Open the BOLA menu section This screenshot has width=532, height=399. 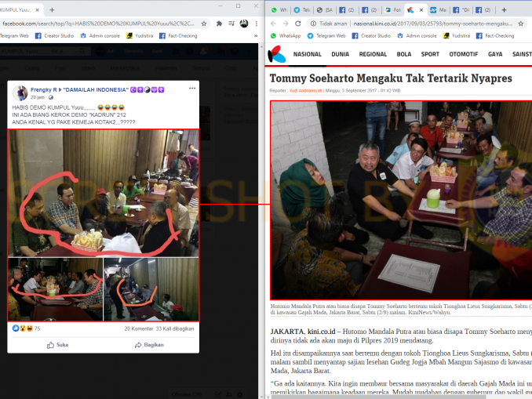[404, 54]
